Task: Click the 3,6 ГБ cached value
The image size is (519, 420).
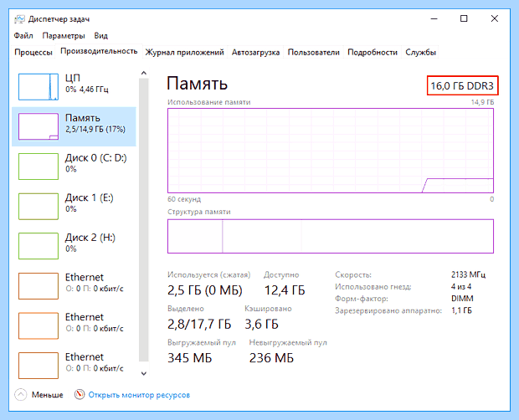Action: pyautogui.click(x=261, y=324)
